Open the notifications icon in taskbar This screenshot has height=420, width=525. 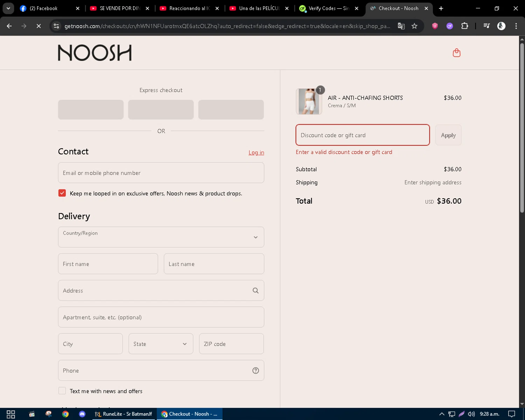512,414
